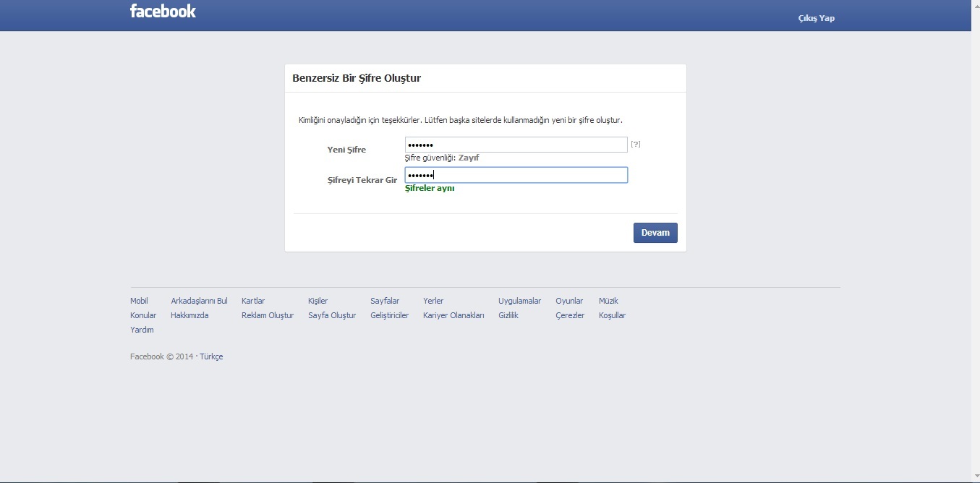
Task: Open the Koşullar footer link
Action: click(612, 315)
